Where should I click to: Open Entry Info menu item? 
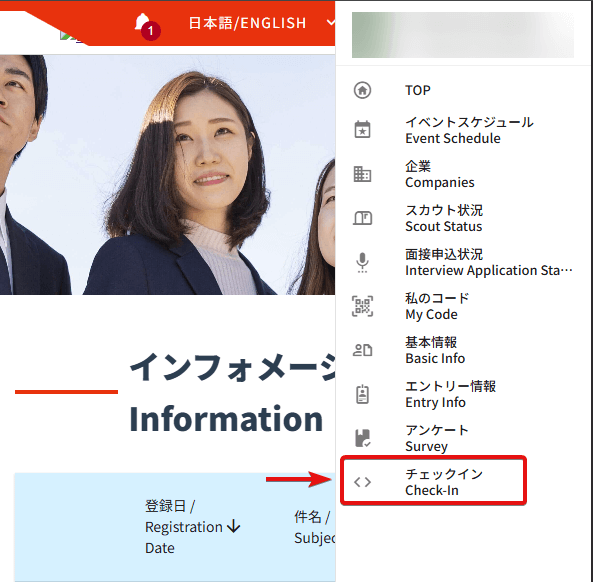pyautogui.click(x=450, y=394)
